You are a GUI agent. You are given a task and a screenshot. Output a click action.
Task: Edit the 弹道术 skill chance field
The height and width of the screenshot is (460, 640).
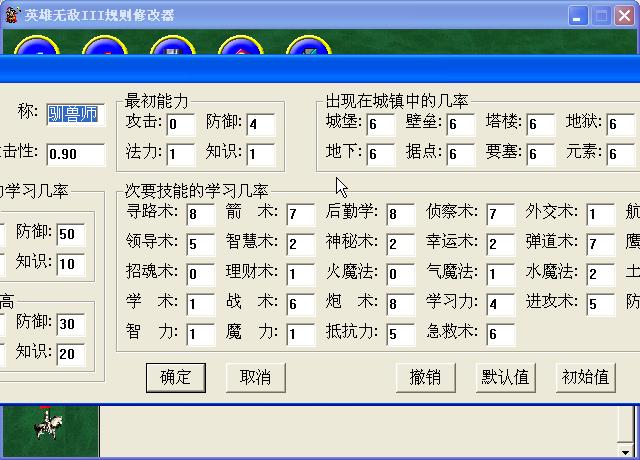point(601,244)
